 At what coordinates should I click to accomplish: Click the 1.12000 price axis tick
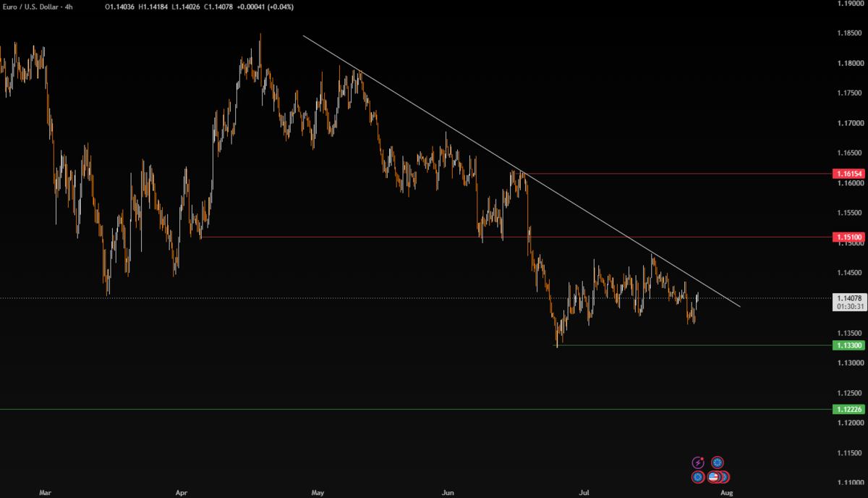coord(848,423)
